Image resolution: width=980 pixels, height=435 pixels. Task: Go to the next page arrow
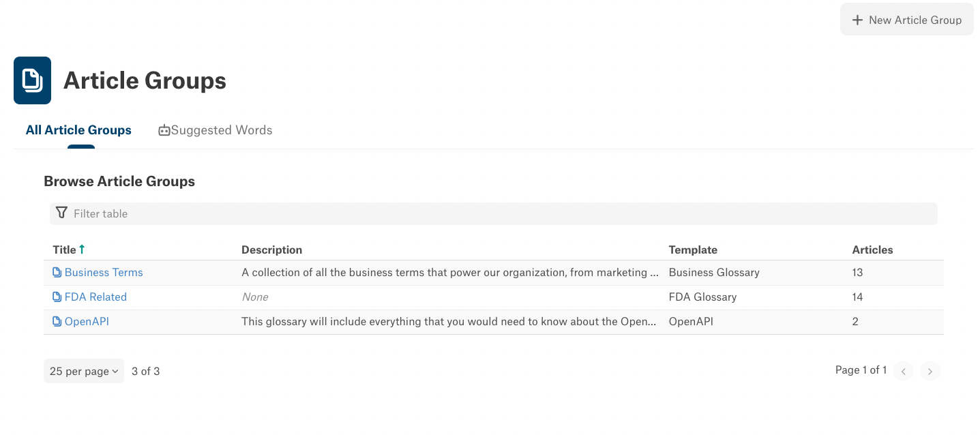tap(930, 372)
